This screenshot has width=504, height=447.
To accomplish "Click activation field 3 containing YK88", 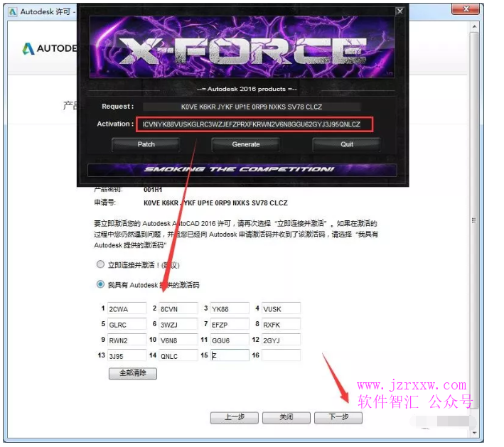I will [x=230, y=308].
